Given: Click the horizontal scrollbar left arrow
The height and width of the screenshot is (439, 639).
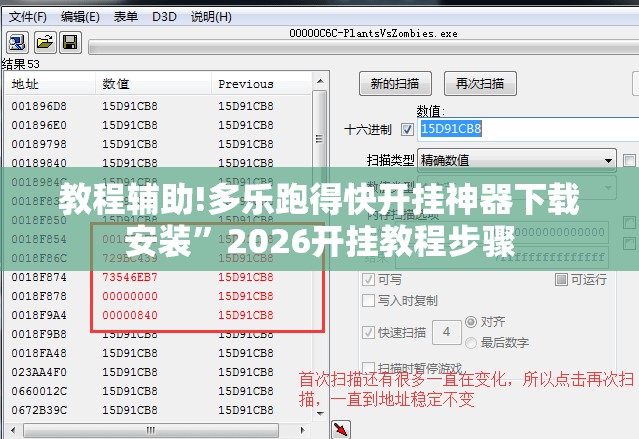Looking at the screenshot, I should pos(13,430).
